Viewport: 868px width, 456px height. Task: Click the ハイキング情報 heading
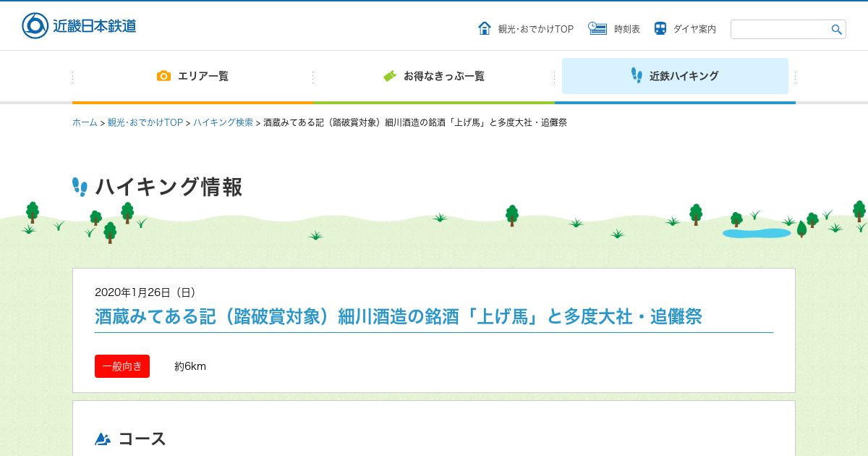tap(169, 187)
